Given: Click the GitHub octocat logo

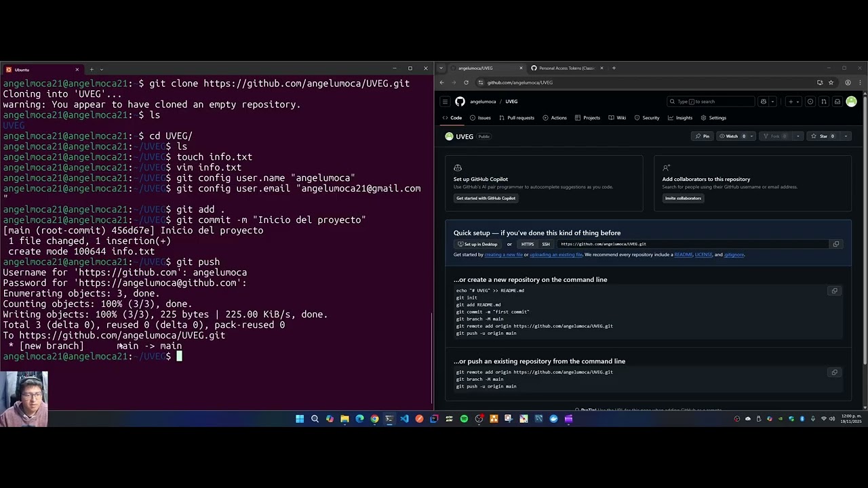Looking at the screenshot, I should coord(460,102).
